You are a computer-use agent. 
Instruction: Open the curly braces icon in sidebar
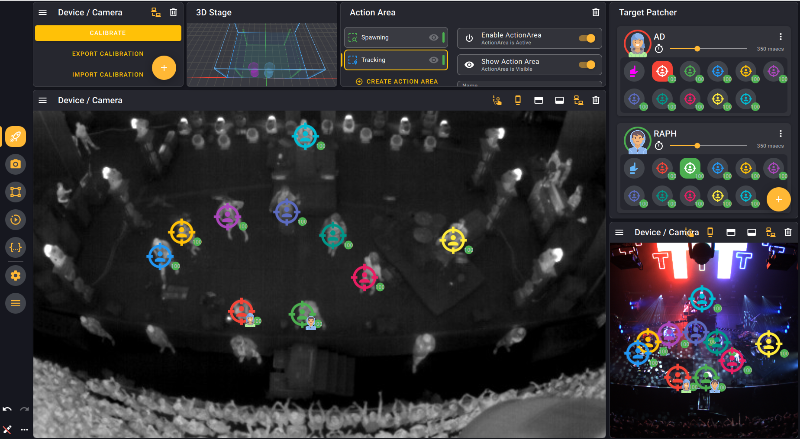pos(16,247)
